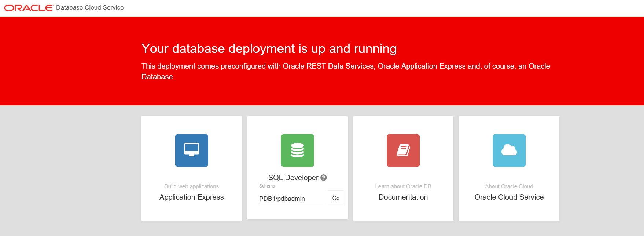Open the red Documentation book icon
Viewport: 644px width, 236px height.
[403, 150]
